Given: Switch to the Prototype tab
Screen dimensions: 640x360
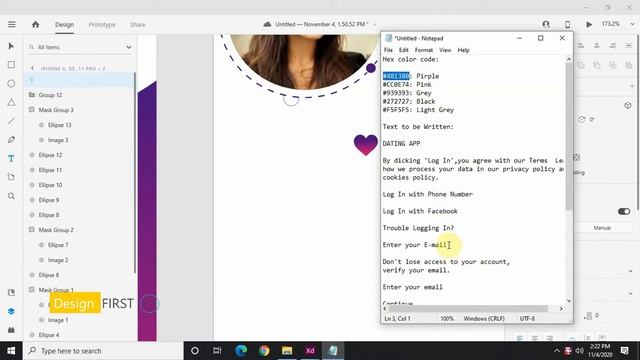Looking at the screenshot, I should (102, 24).
